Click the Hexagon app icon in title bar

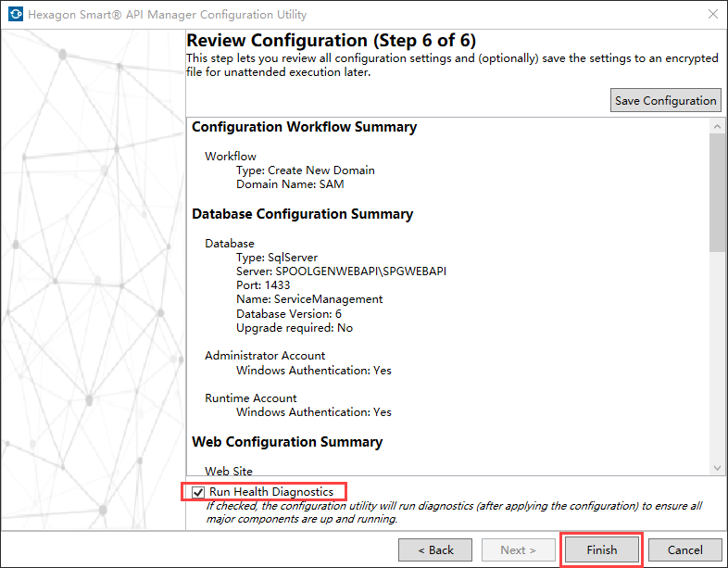[x=15, y=15]
